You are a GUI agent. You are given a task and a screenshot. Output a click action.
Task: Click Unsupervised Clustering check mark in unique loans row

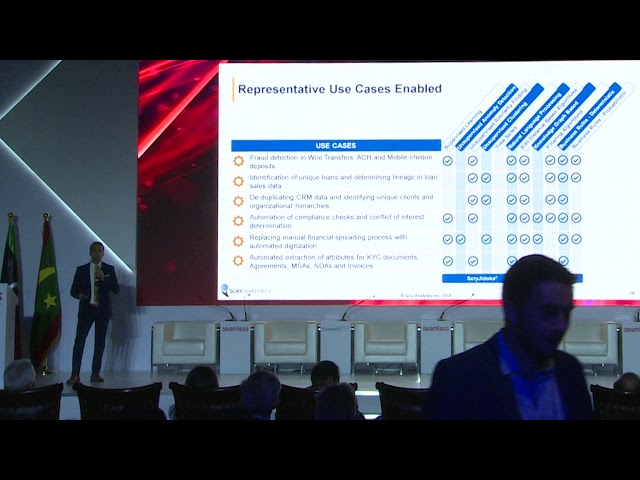[486, 178]
